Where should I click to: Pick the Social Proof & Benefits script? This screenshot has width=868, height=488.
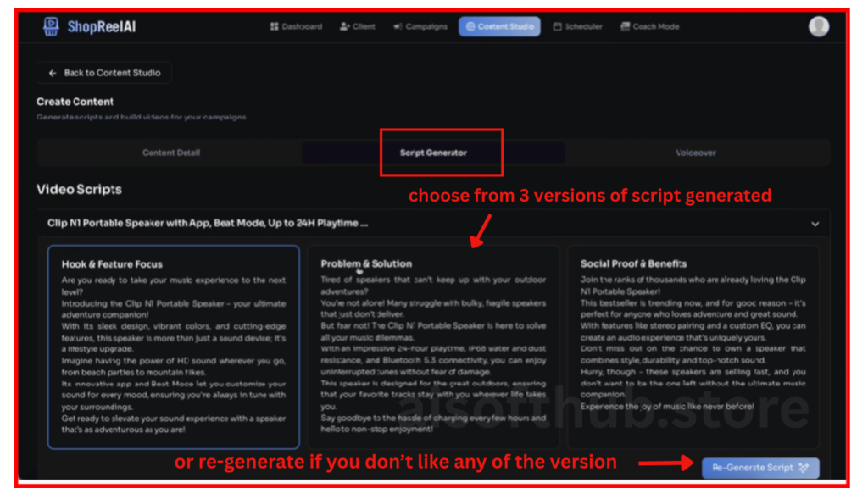[x=693, y=346]
